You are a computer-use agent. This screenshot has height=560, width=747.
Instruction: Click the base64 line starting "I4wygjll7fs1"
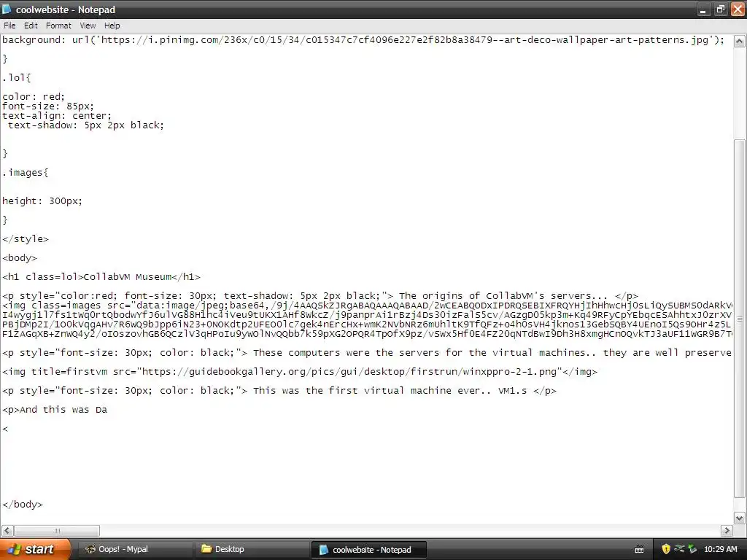[367, 315]
